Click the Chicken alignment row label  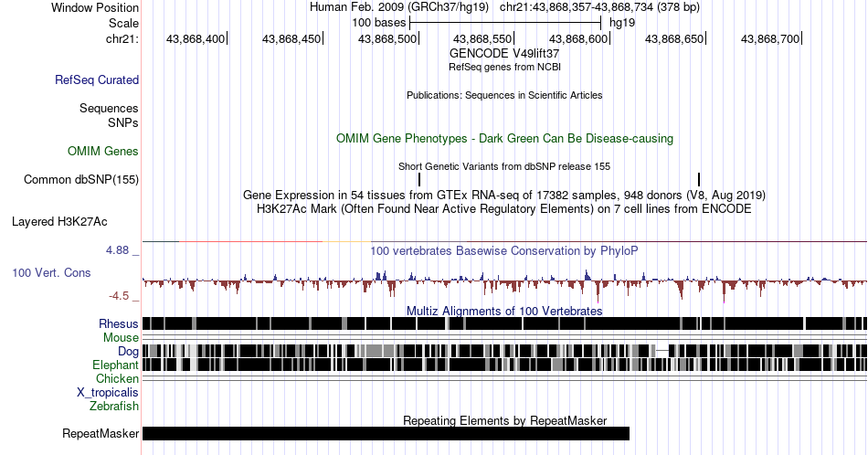pyautogui.click(x=117, y=378)
